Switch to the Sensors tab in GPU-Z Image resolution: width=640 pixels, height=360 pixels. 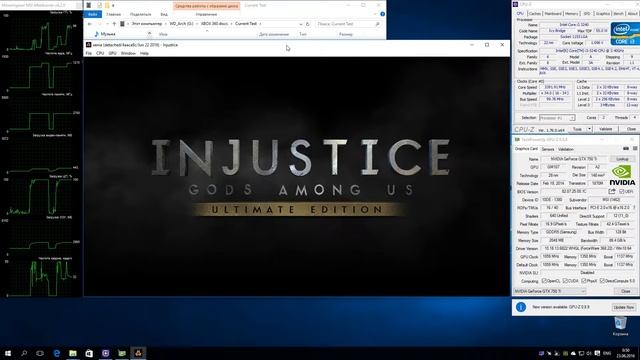(x=548, y=149)
